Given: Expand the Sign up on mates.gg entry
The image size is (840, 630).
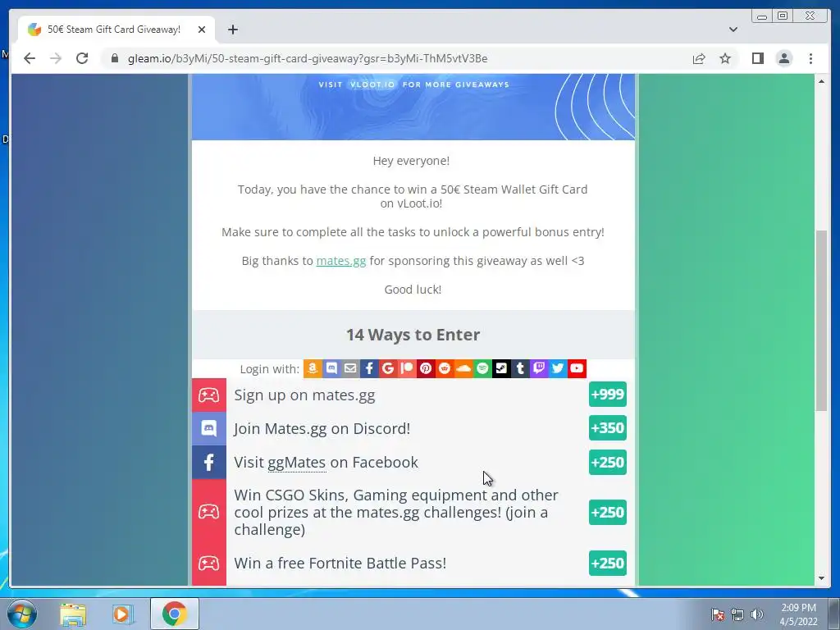Looking at the screenshot, I should coord(413,395).
